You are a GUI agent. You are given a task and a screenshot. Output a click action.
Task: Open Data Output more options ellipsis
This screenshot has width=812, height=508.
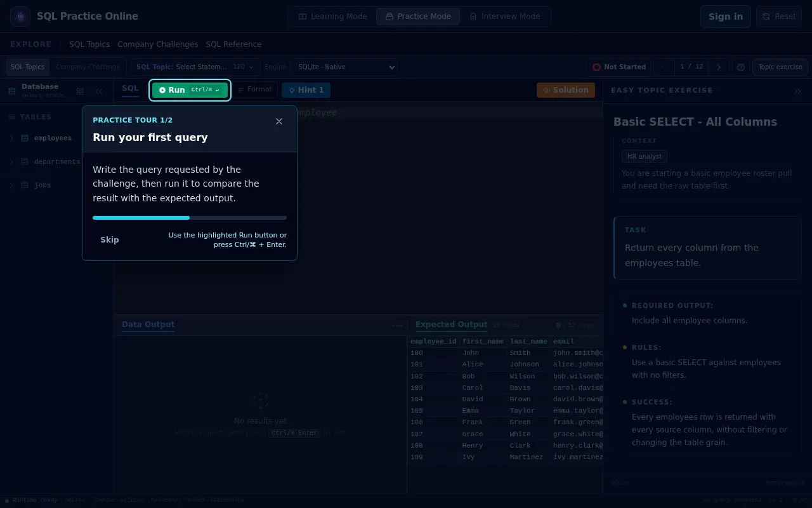click(397, 326)
